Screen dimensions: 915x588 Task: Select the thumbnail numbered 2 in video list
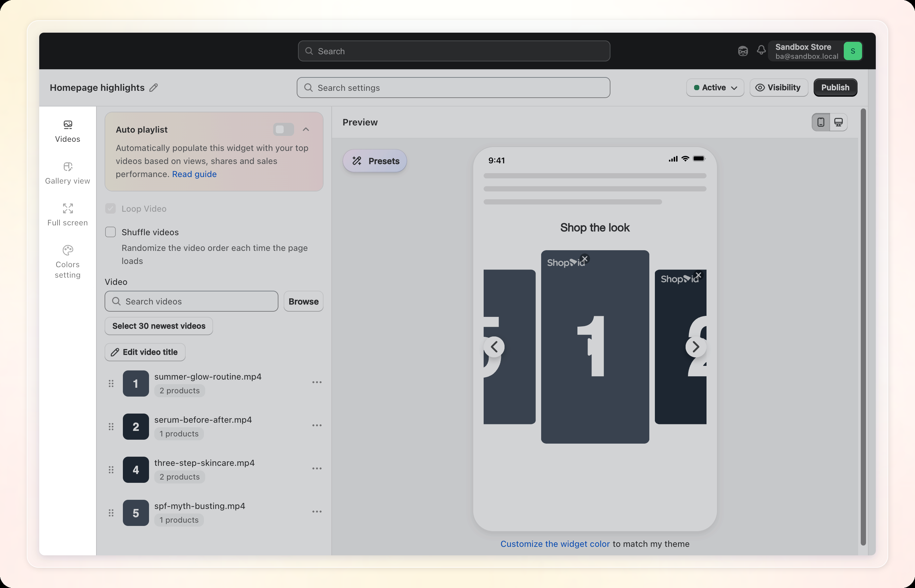coord(136,427)
